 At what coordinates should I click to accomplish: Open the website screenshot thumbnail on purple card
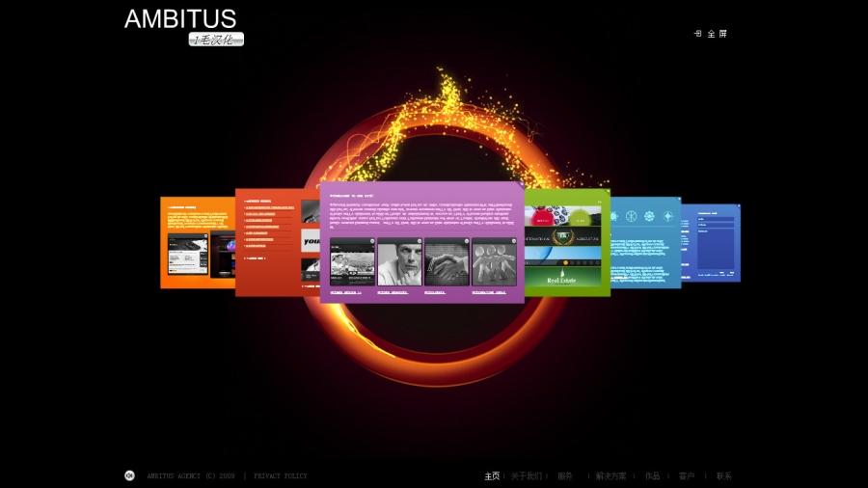pyautogui.click(x=353, y=262)
